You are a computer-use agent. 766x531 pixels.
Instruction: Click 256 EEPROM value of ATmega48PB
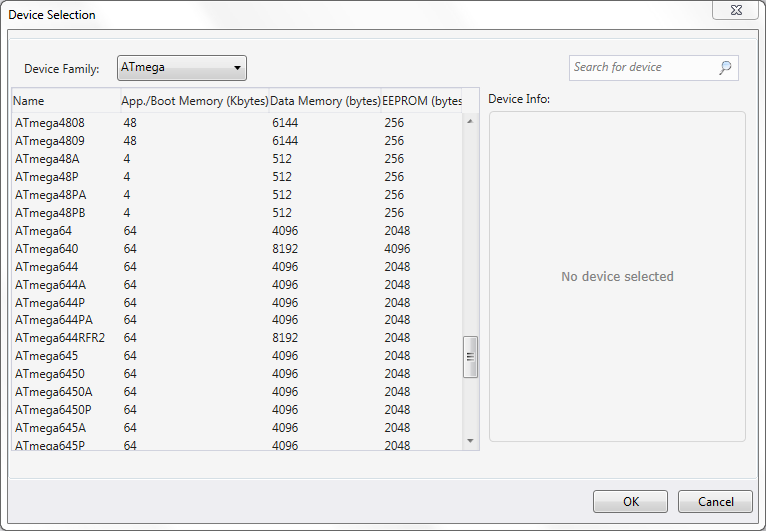394,213
